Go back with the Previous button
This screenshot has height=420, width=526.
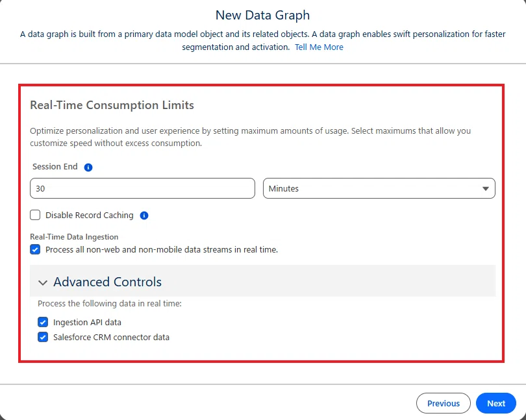pos(443,403)
